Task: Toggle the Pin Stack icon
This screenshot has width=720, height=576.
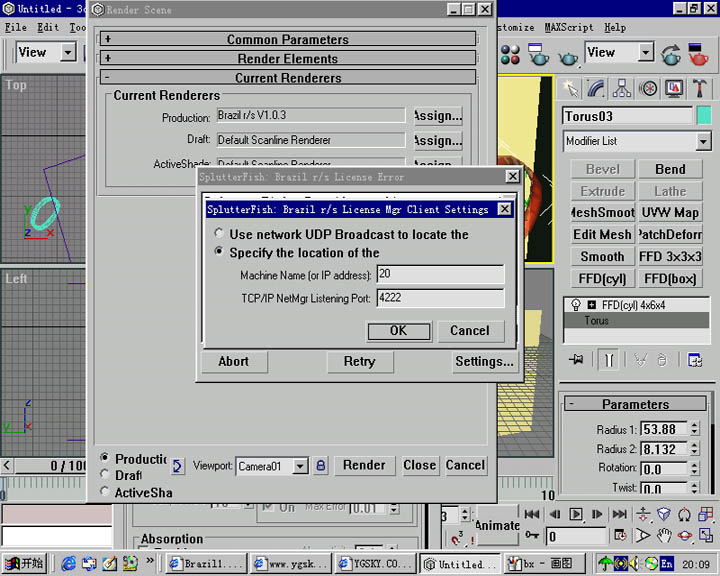Action: tap(577, 360)
